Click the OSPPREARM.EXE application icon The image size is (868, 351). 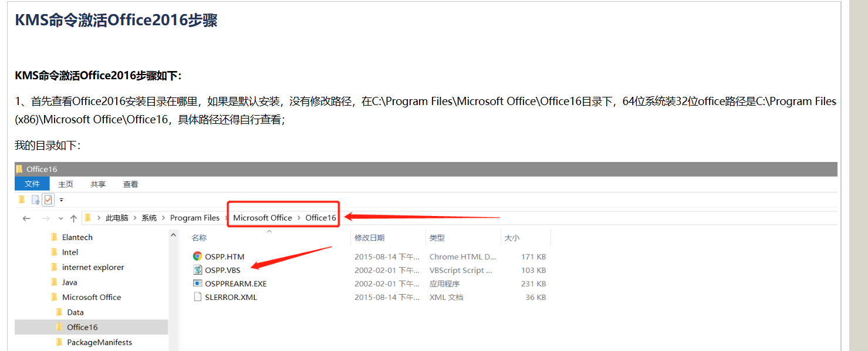tap(197, 283)
